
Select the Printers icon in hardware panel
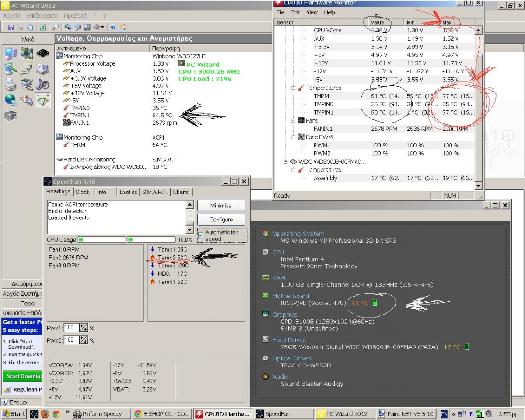tap(10, 84)
